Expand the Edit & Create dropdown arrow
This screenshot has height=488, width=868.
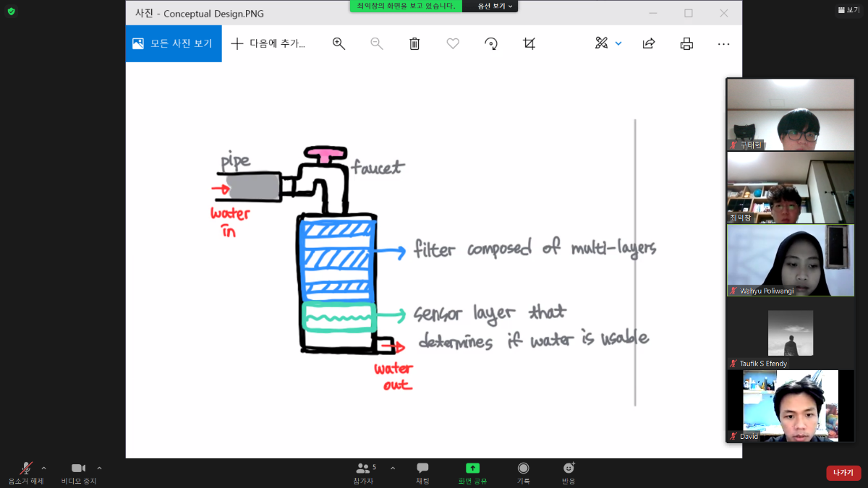point(618,43)
